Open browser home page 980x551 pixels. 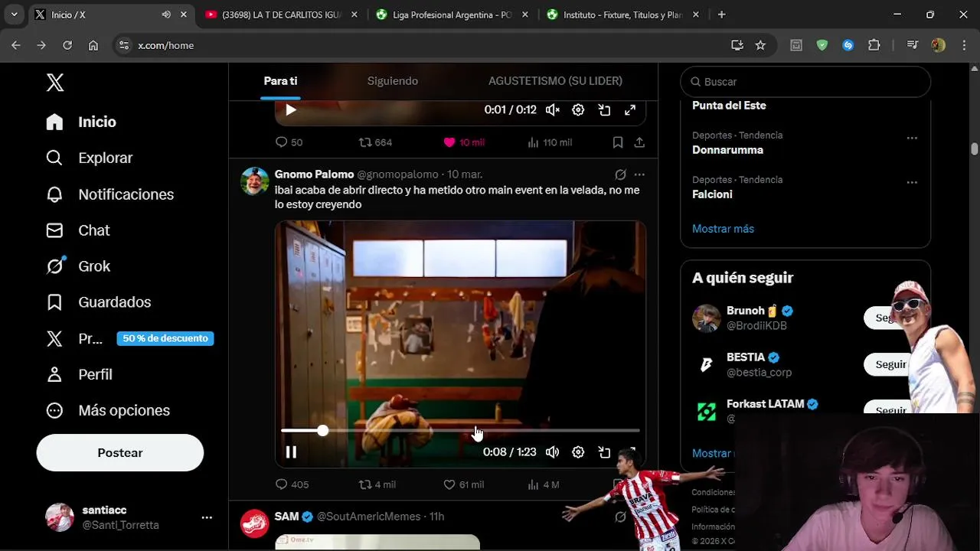93,45
